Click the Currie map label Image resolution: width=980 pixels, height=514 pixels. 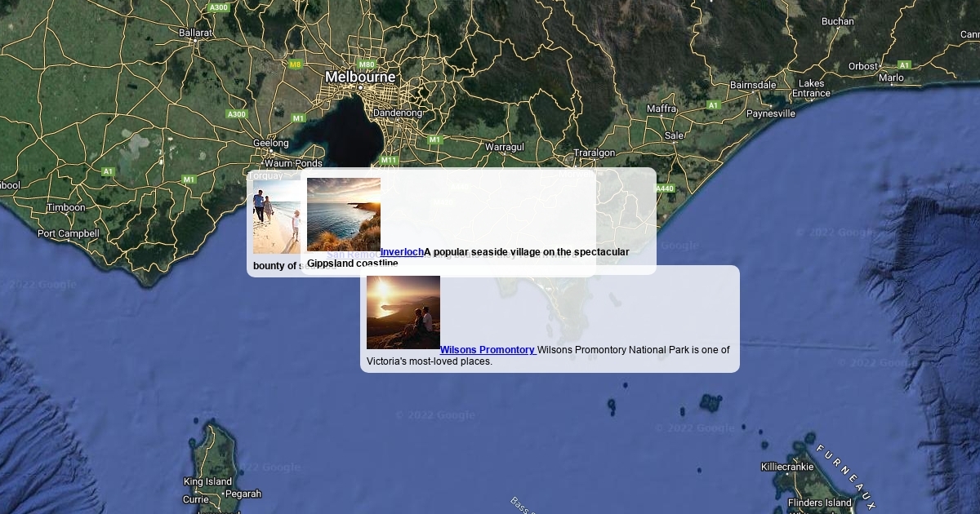[195, 499]
